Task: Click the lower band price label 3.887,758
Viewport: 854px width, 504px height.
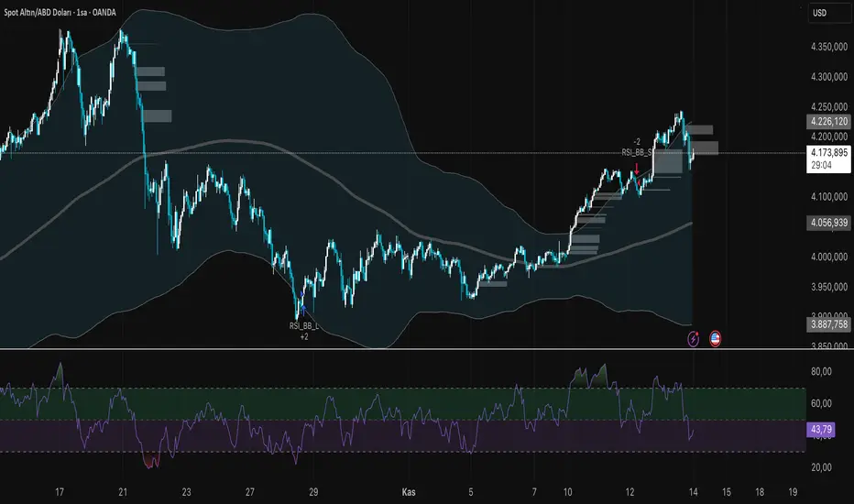Action: [828, 324]
